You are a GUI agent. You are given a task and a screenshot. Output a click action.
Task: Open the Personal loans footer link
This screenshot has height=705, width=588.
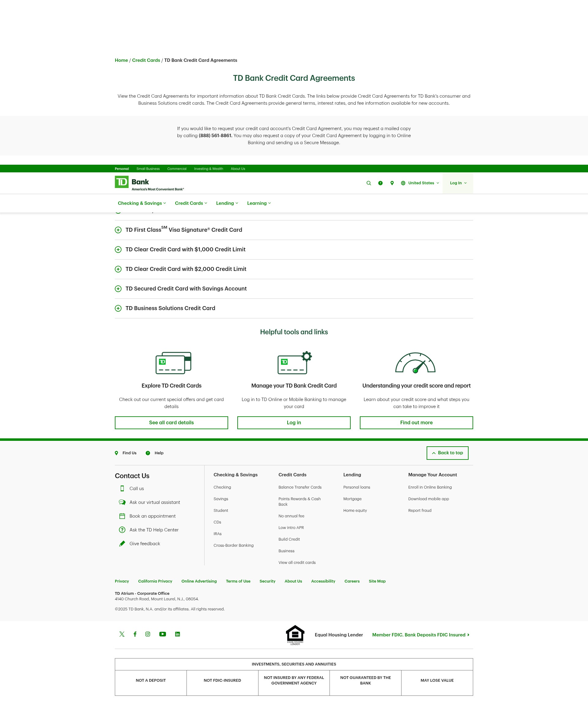357,487
